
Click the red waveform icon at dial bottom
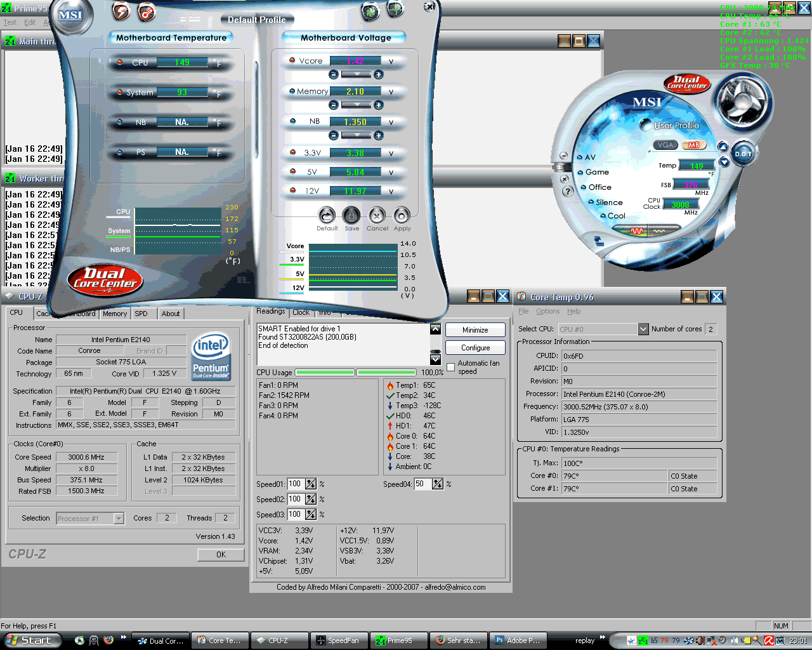[638, 232]
